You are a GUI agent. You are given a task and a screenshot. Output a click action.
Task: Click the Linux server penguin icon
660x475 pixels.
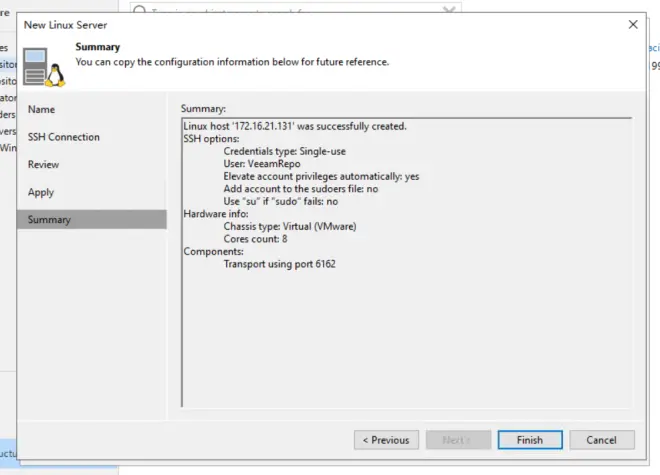(x=44, y=67)
